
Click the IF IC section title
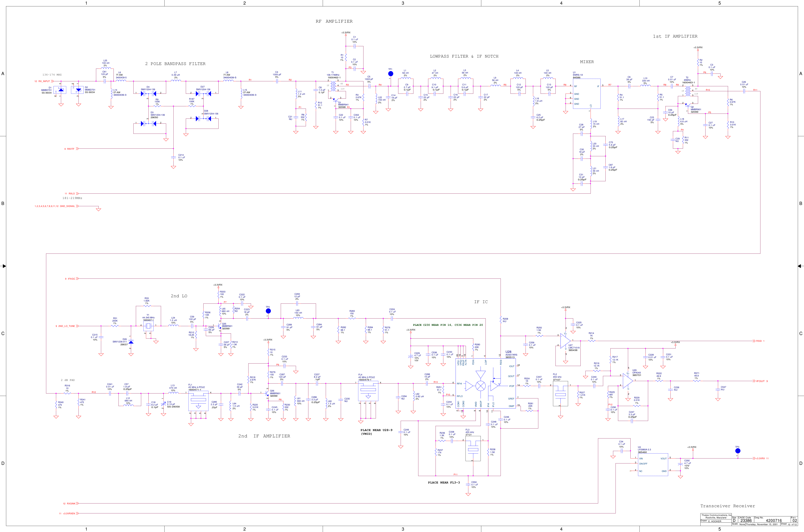[x=481, y=302]
